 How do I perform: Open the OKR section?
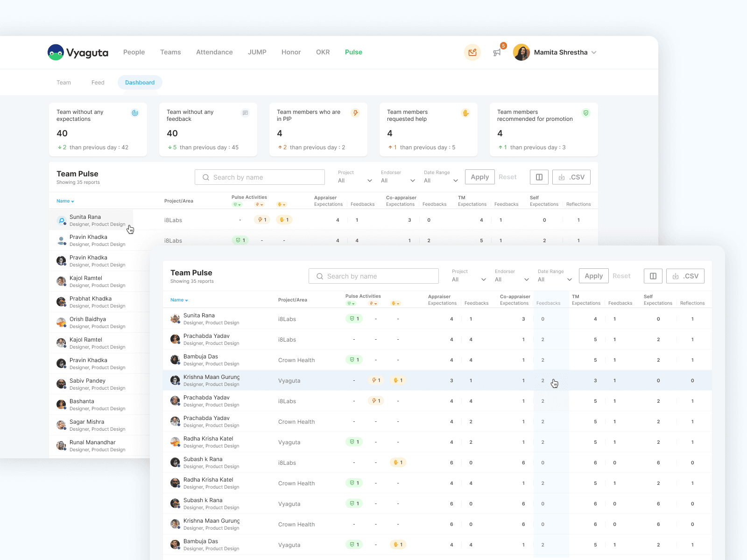click(323, 52)
